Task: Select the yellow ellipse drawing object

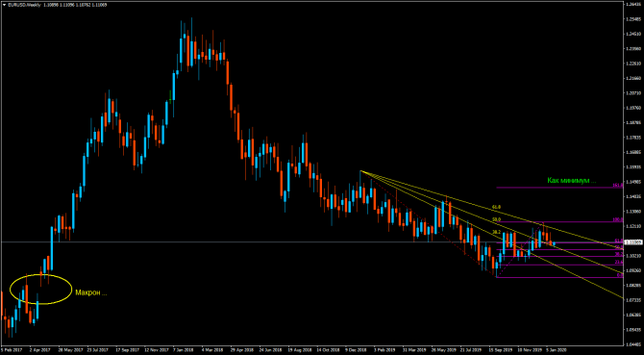Action: [x=40, y=290]
